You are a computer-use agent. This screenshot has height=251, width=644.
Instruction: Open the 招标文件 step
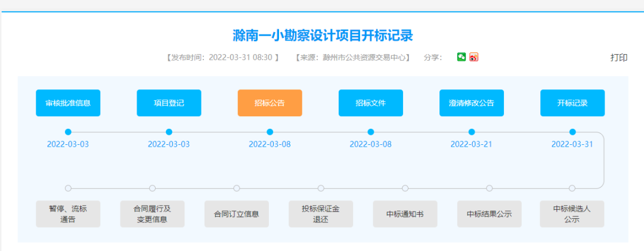tap(370, 103)
